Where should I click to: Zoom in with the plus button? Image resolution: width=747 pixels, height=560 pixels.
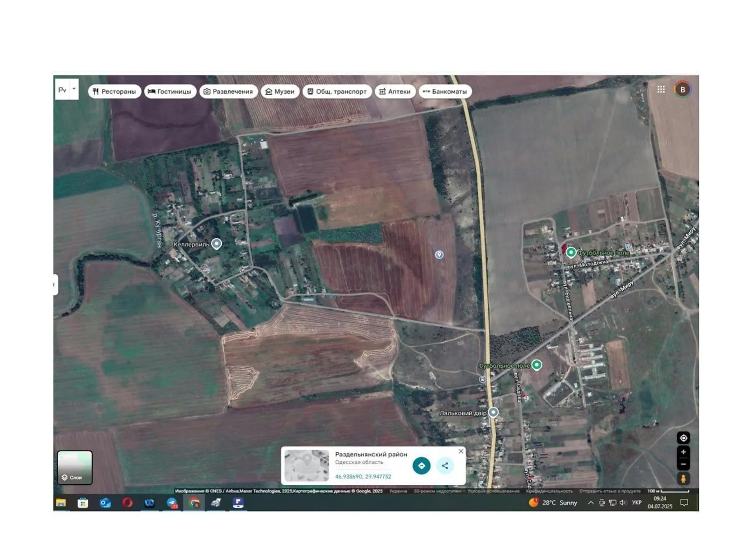[683, 452]
